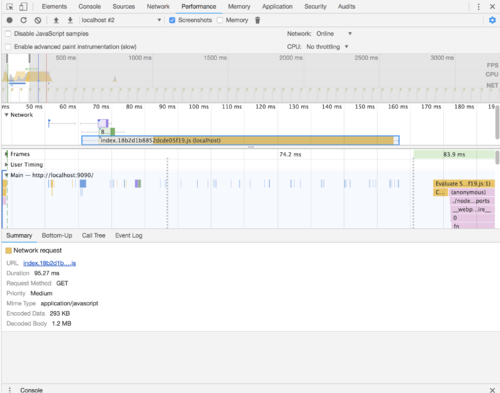Click the 1.2 MB decoded body value
This screenshot has height=393, width=500.
pos(62,324)
